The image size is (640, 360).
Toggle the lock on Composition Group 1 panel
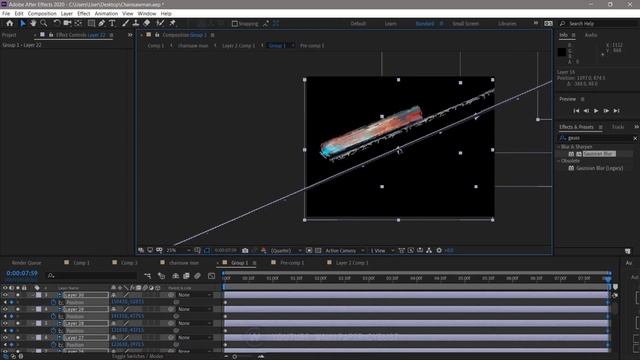click(157, 35)
